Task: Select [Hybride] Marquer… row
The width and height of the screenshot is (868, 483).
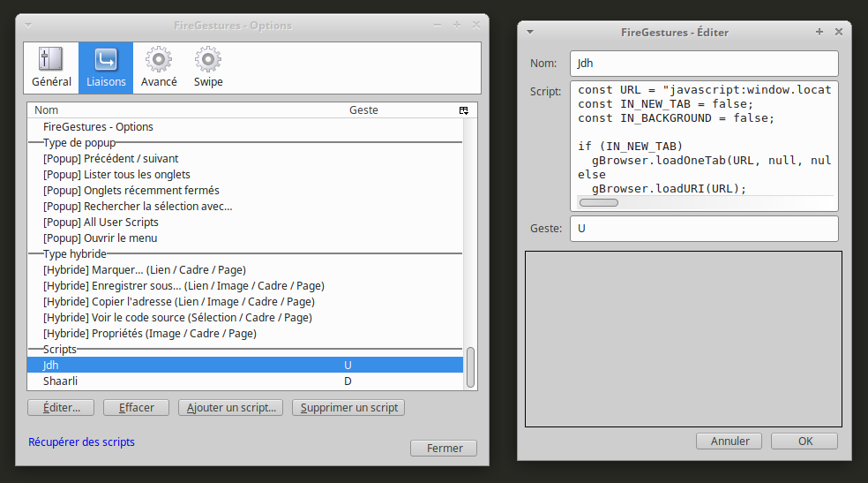Action: click(245, 269)
